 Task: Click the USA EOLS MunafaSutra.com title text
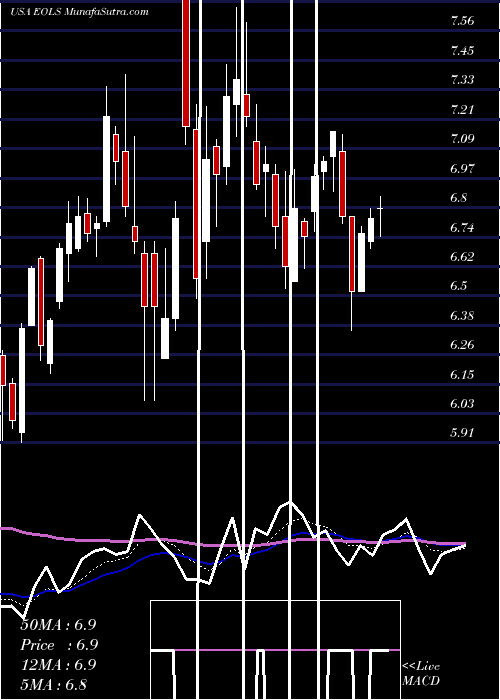coord(79,12)
